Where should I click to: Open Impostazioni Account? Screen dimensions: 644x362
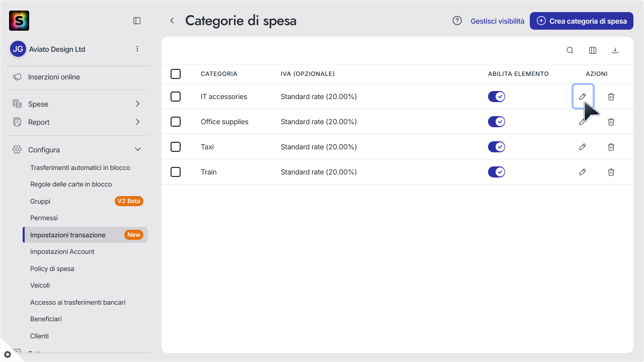coord(62,251)
